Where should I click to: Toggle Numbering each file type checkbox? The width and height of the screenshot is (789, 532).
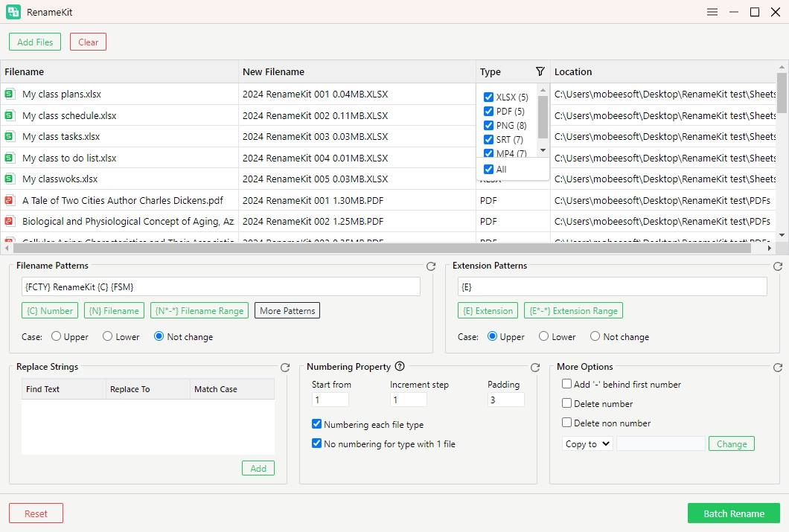click(317, 424)
